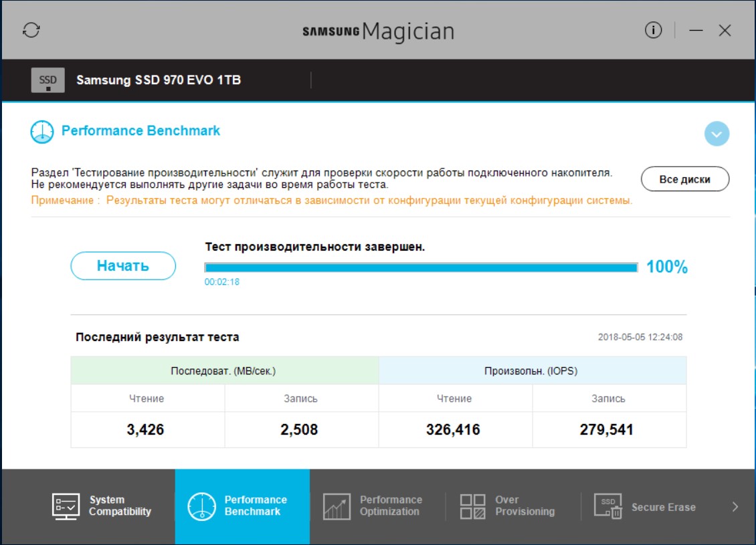Click the refresh icon in title bar
This screenshot has height=545, width=756.
[31, 30]
